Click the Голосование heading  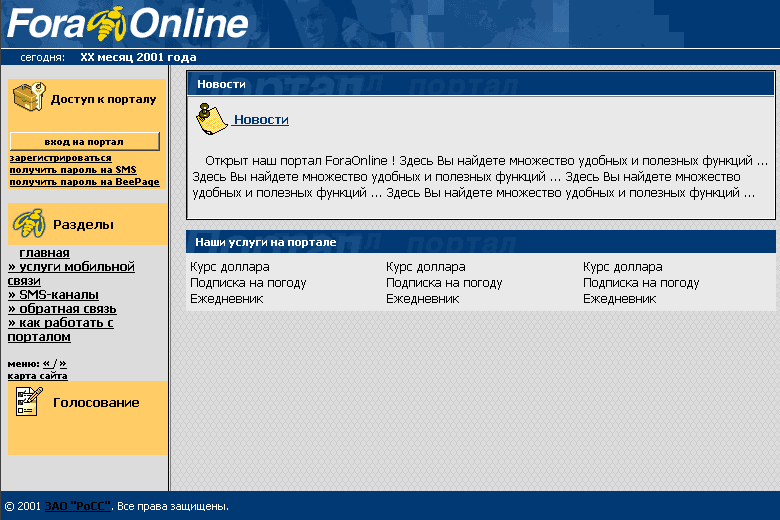click(96, 403)
